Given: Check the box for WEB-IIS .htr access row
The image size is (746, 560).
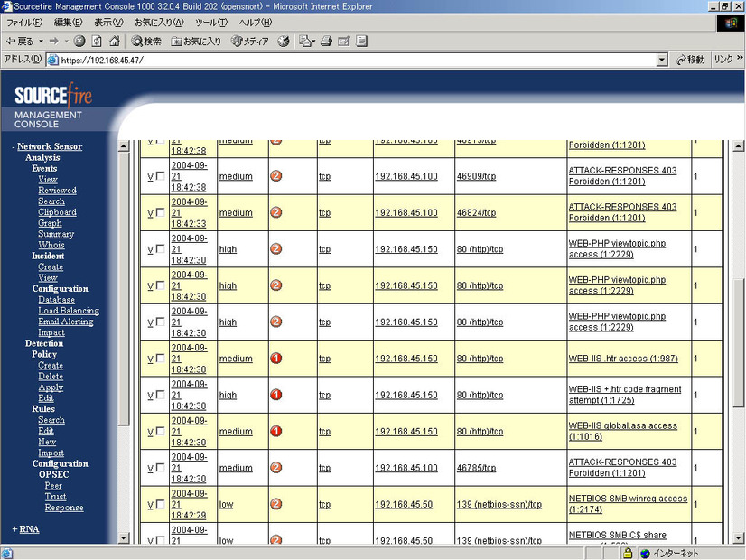Looking at the screenshot, I should pyautogui.click(x=161, y=359).
